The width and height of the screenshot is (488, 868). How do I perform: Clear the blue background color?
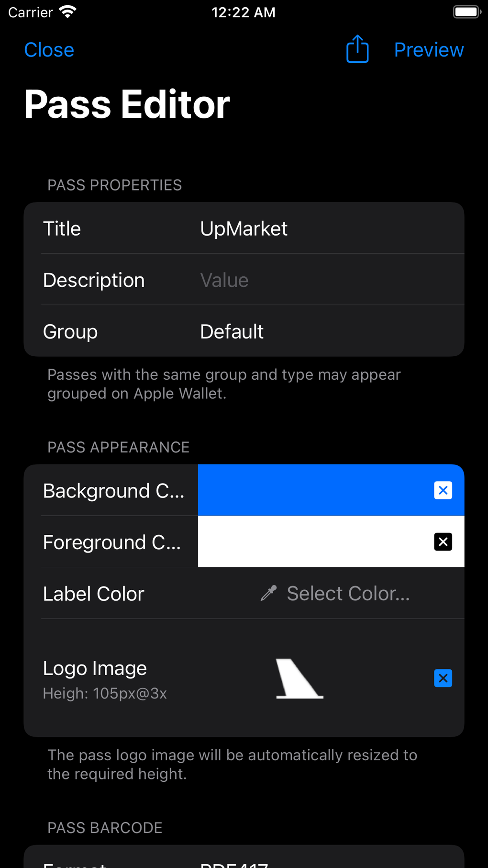[x=443, y=490]
